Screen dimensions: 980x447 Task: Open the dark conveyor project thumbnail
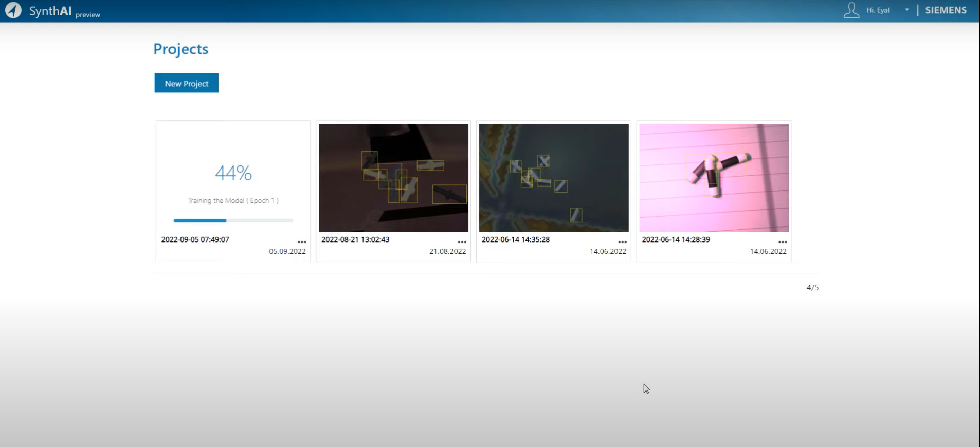click(x=393, y=178)
